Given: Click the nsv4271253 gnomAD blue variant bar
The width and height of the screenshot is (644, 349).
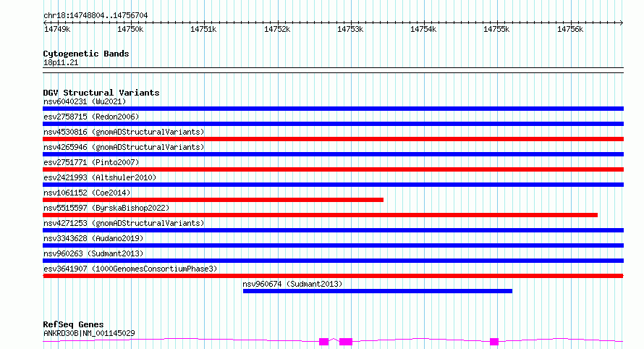Looking at the screenshot, I should coord(333,230).
